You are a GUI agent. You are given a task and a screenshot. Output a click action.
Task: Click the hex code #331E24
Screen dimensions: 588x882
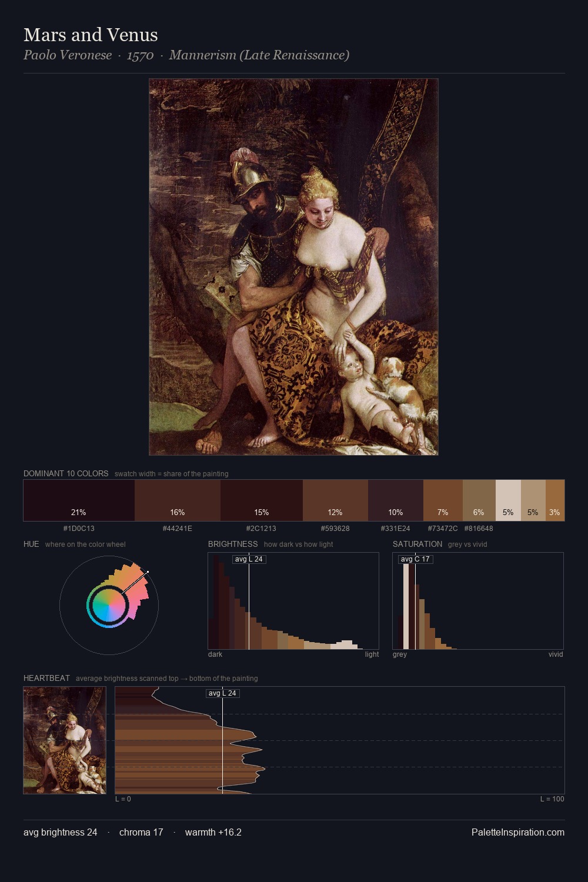pos(396,529)
